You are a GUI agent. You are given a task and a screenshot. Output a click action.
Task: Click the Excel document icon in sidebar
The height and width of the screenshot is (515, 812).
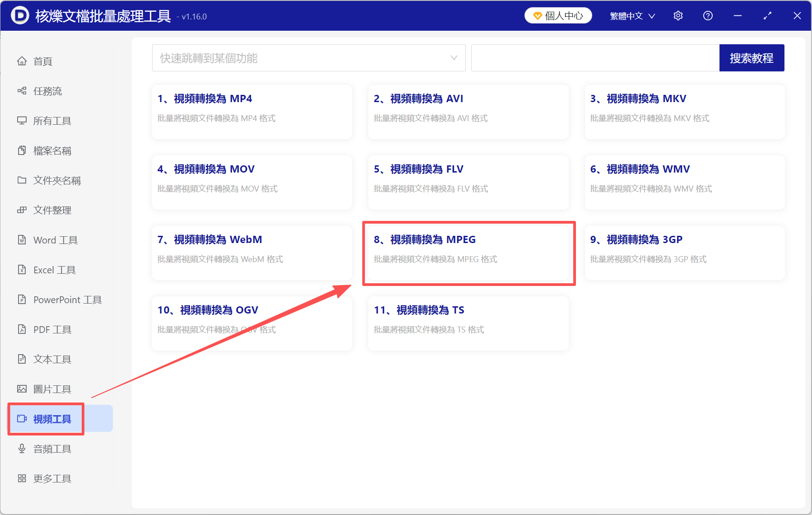22,270
